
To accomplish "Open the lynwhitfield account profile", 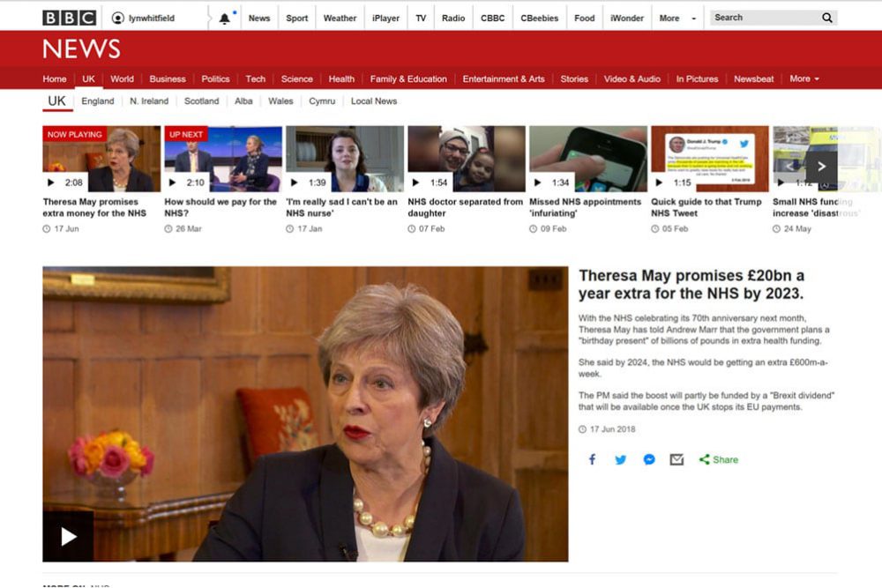I will coord(144,18).
